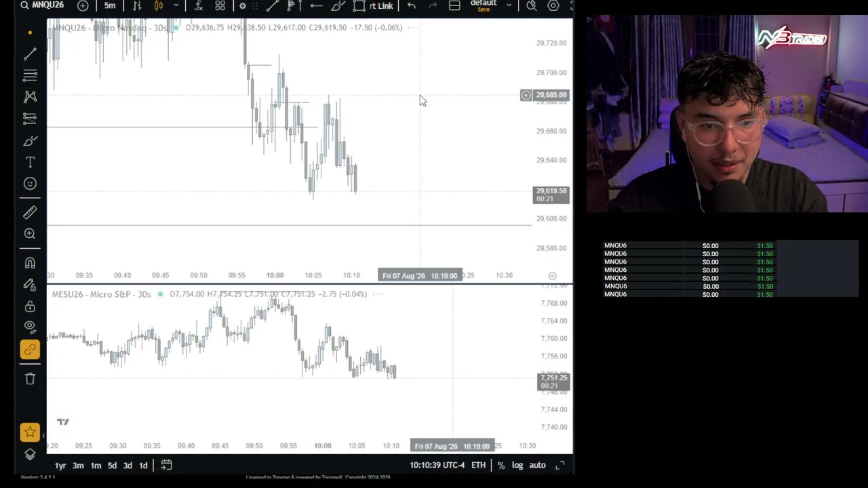Click the MESU26 Micro S&P legend title

click(102, 294)
